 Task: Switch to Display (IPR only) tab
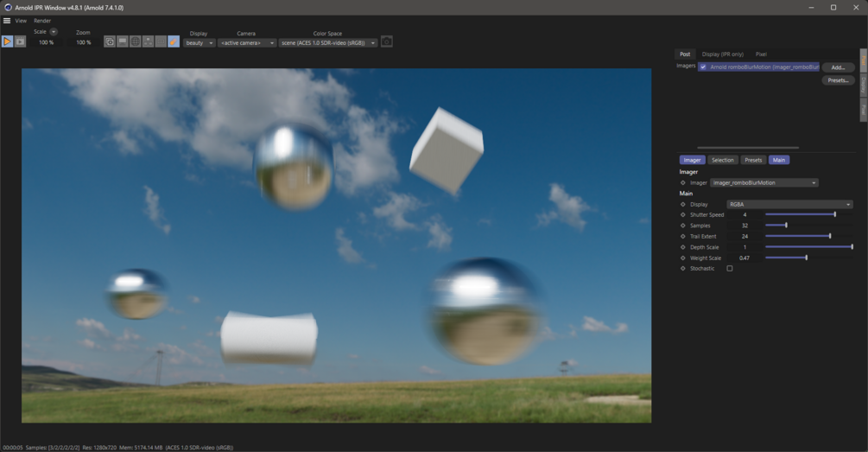[722, 54]
